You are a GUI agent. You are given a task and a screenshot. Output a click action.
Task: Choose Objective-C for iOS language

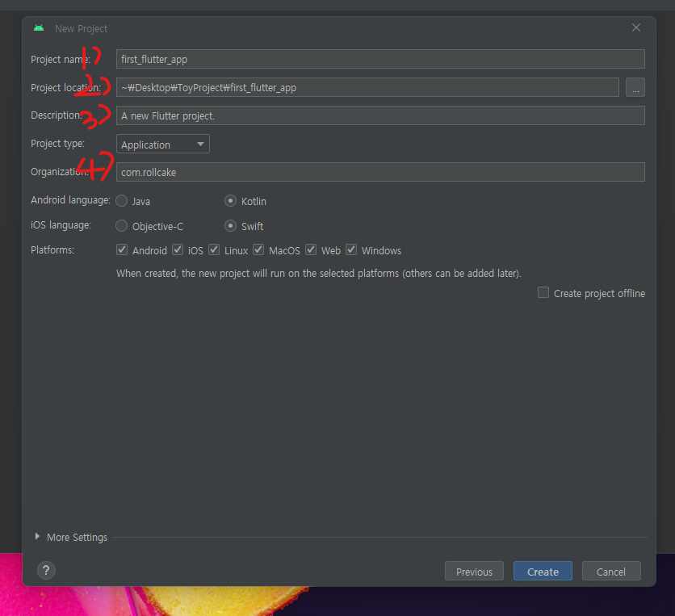tap(122, 226)
